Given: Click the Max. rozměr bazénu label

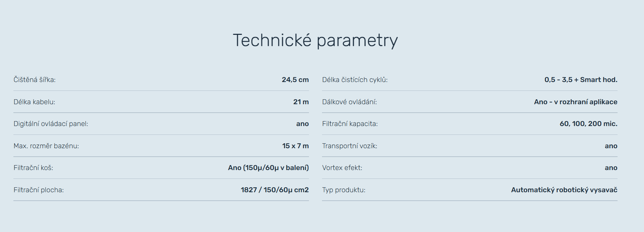Looking at the screenshot, I should point(46,146).
